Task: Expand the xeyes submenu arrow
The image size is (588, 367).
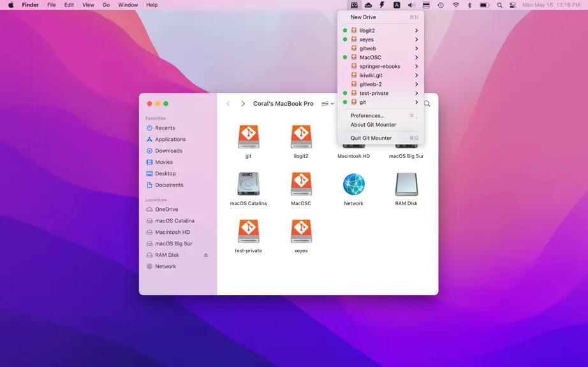Action: [416, 40]
